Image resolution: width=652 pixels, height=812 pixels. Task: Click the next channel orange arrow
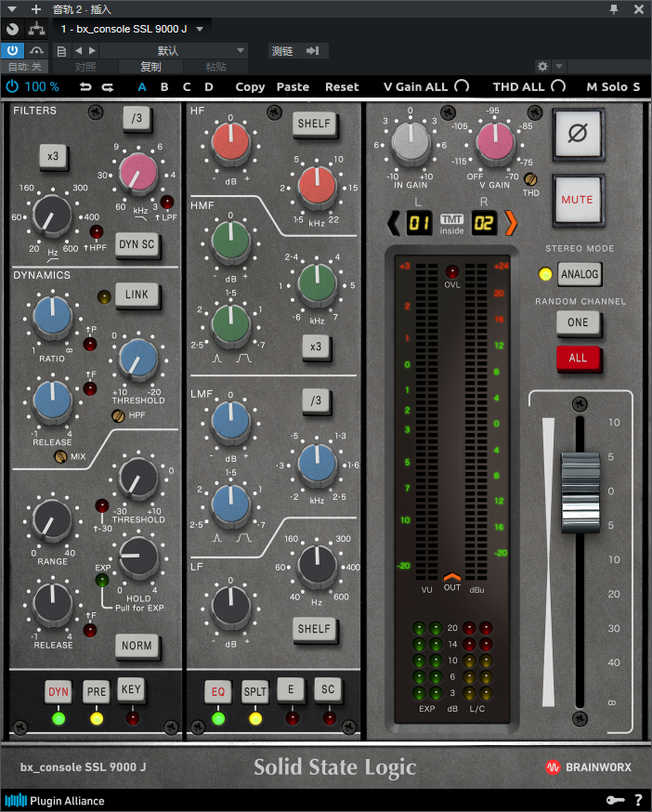pyautogui.click(x=511, y=223)
